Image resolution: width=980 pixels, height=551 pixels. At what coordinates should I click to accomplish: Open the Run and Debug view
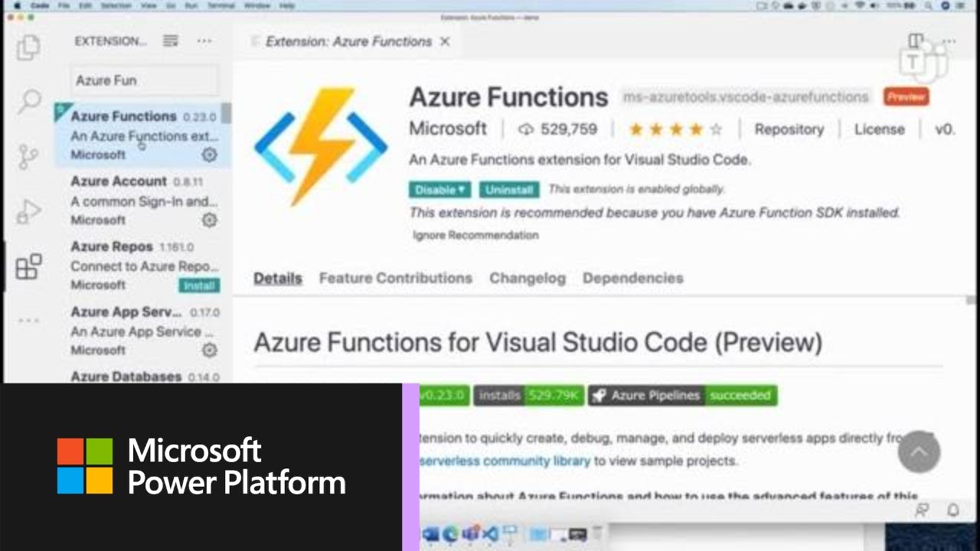[x=29, y=210]
